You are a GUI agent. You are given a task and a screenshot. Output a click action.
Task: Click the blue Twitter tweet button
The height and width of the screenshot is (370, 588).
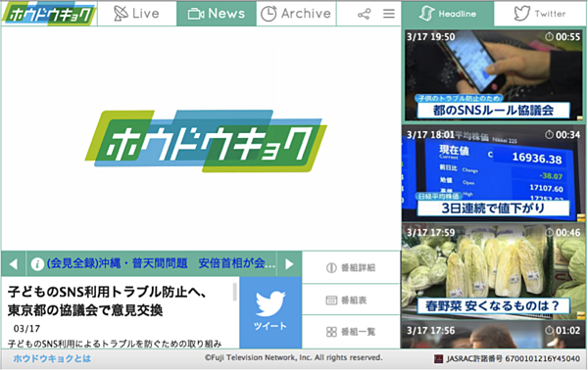(x=270, y=312)
